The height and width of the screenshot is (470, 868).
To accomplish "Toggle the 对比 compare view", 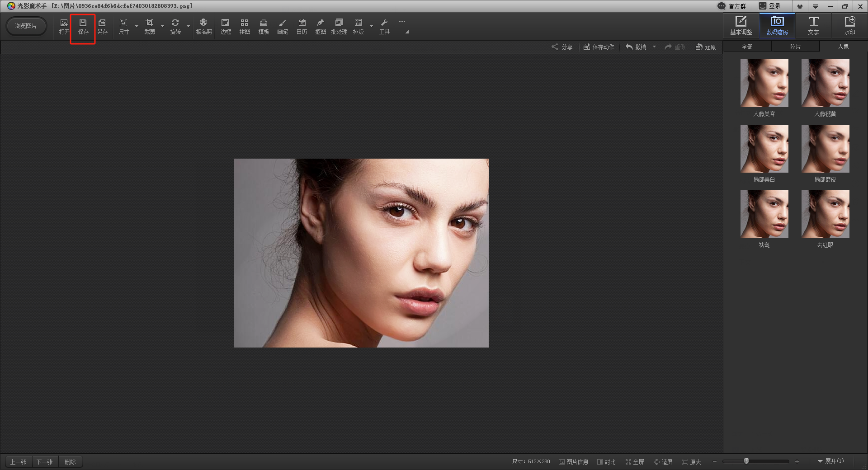I will click(x=606, y=462).
